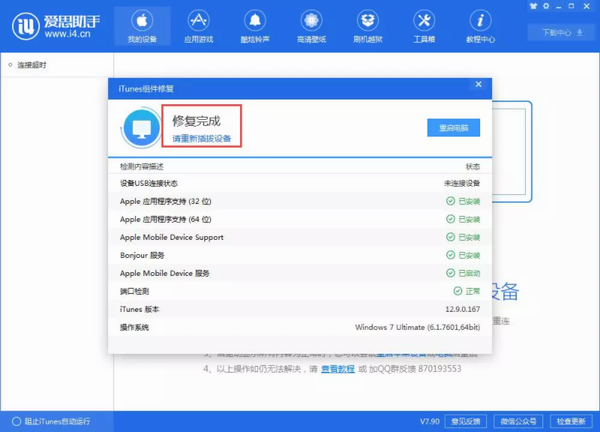Click iTunes version value 12.9.0.167
Image resolution: width=600 pixels, height=432 pixels.
point(463,309)
